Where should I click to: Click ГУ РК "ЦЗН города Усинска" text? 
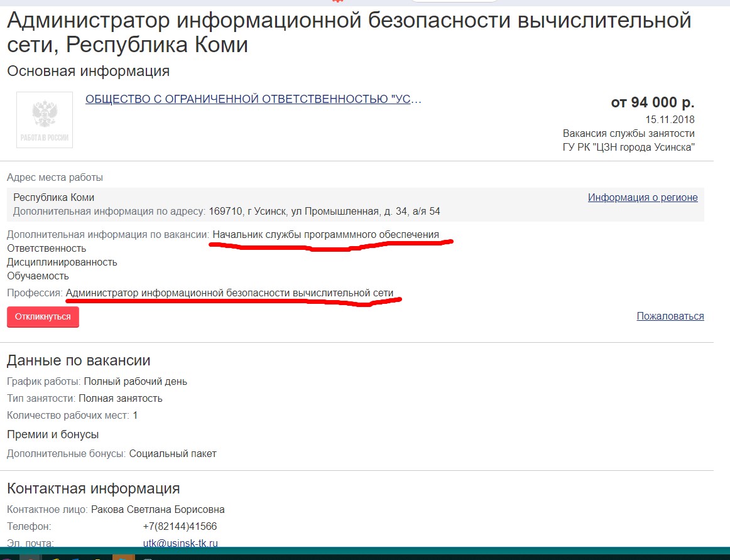tap(628, 148)
